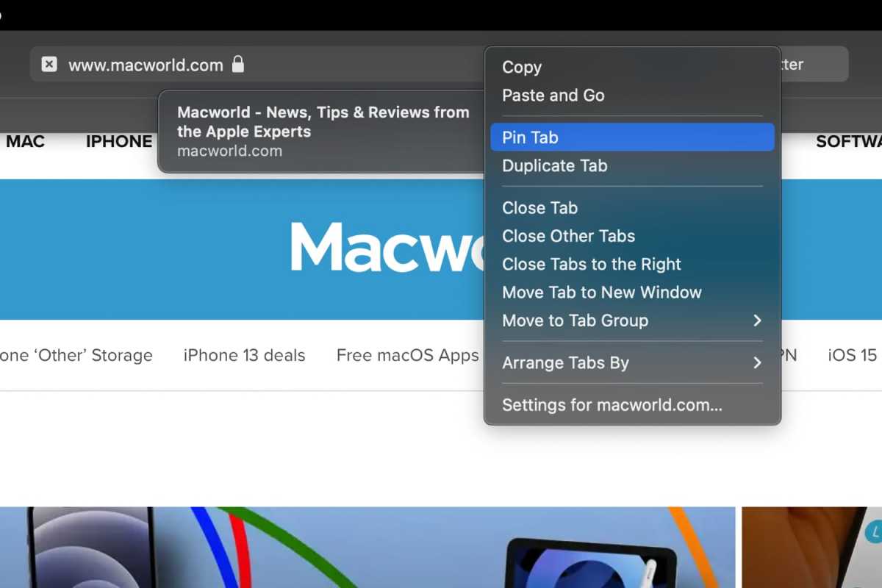
Task: Open the iPhone 13 deals link
Action: point(244,356)
